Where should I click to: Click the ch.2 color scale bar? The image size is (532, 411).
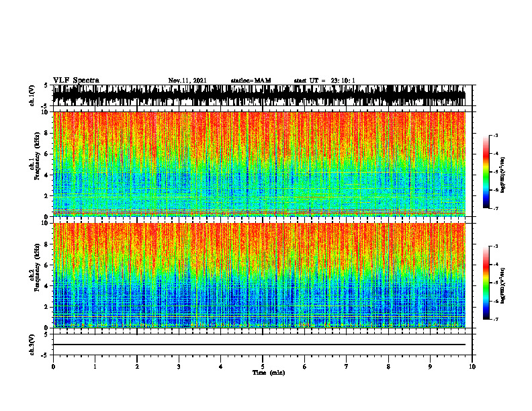pos(486,283)
